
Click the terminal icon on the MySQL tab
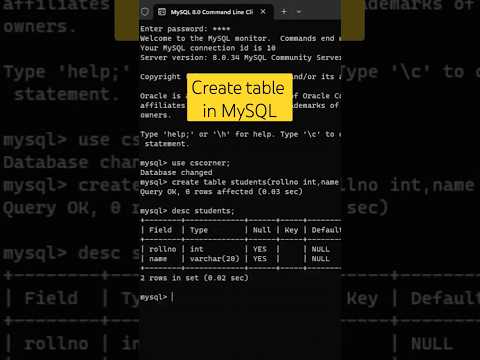[162, 12]
